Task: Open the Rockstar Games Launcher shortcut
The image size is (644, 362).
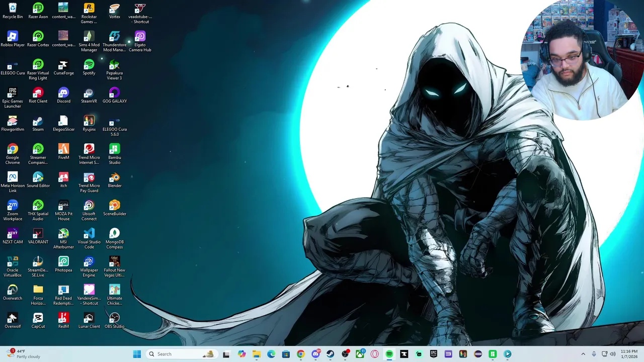Action: 89,14
